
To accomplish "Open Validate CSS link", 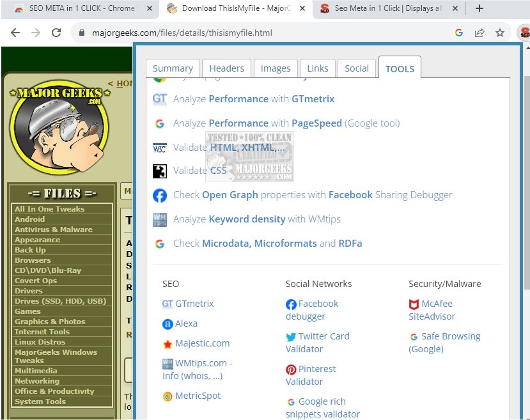I will click(199, 171).
